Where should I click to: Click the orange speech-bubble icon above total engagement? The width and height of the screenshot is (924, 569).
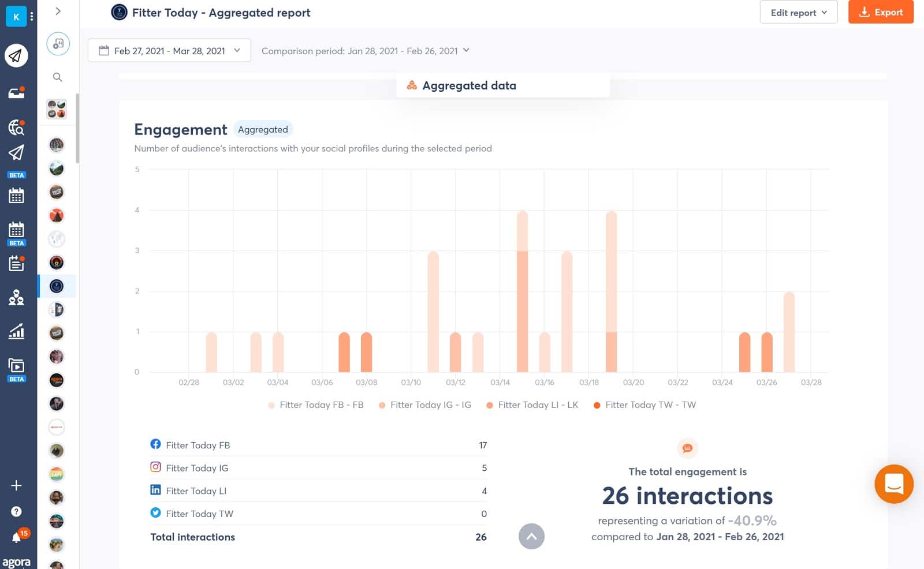tap(687, 448)
